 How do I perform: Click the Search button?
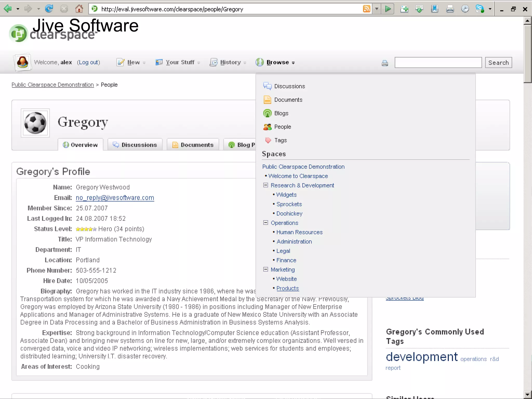click(x=498, y=63)
